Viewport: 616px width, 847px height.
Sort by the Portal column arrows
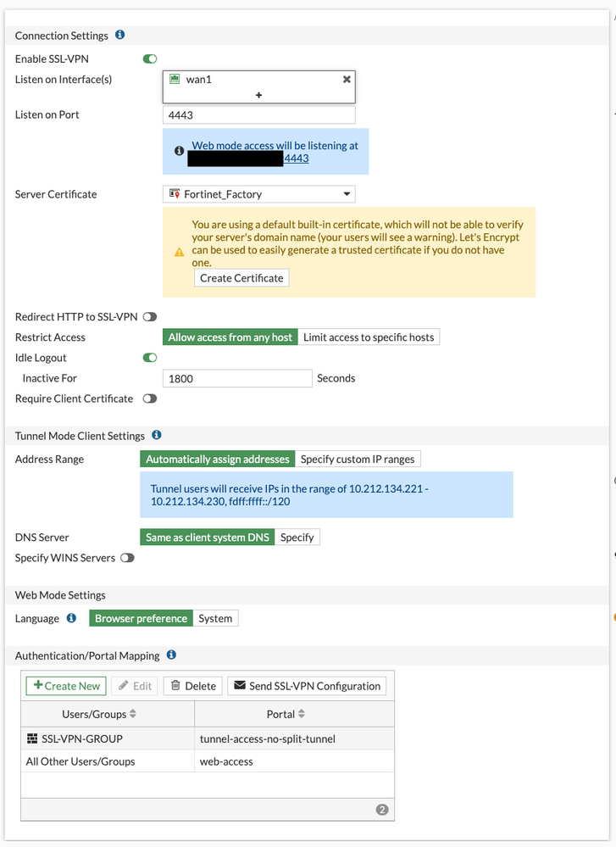click(x=302, y=714)
